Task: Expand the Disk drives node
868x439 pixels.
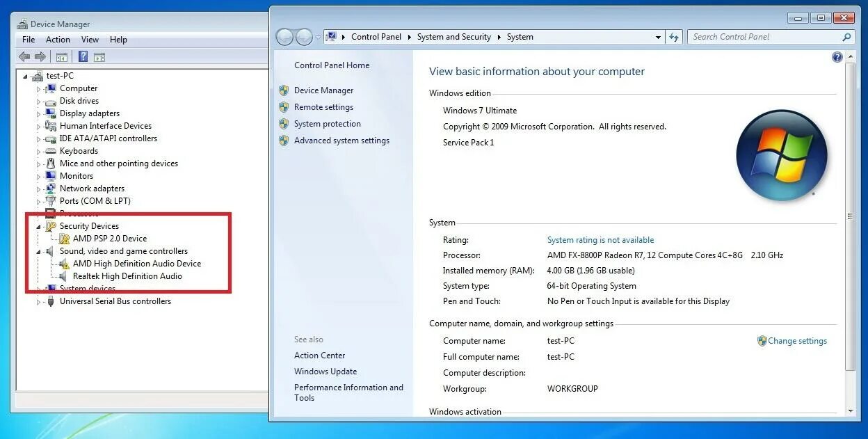Action: coord(39,102)
